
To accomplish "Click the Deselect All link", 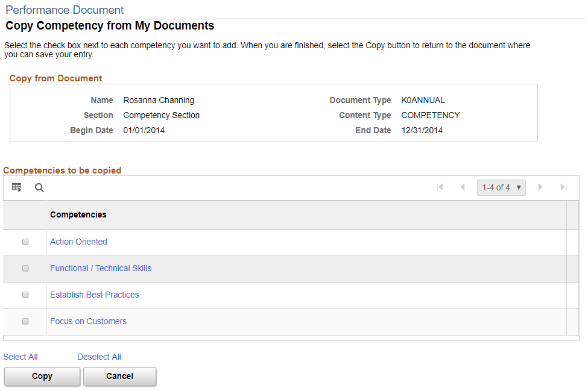I will [x=99, y=357].
